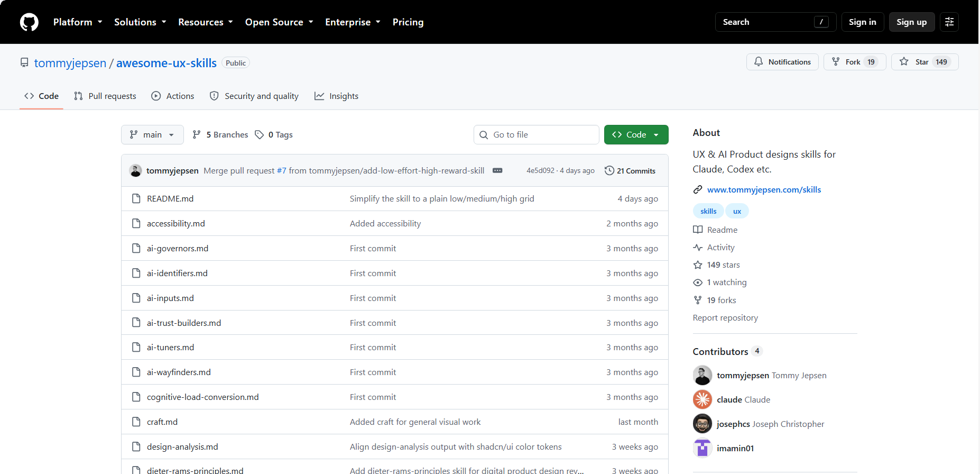This screenshot has height=474, width=980.
Task: Click the Report repository link
Action: (725, 318)
